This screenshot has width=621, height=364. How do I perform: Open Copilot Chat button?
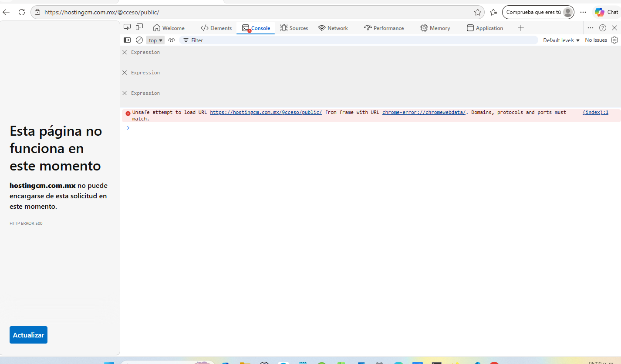(x=606, y=12)
